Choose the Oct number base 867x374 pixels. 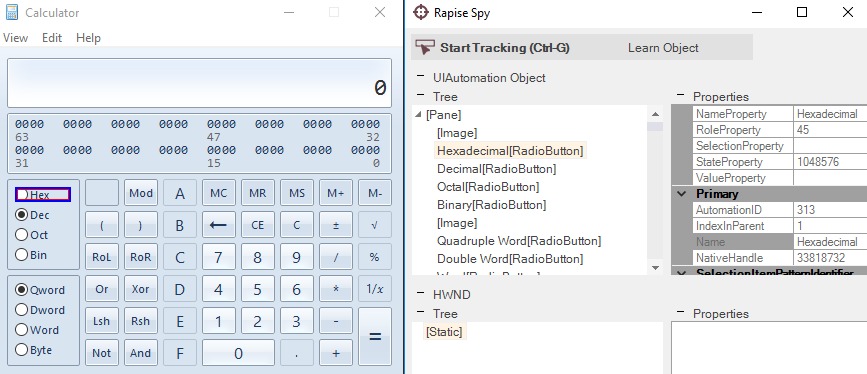[32, 235]
